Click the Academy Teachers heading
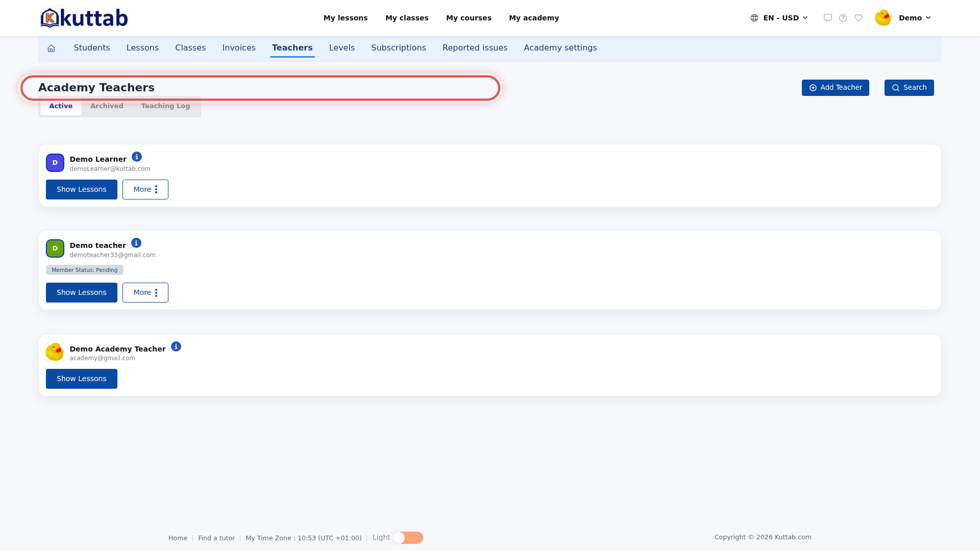980x551 pixels. click(96, 88)
